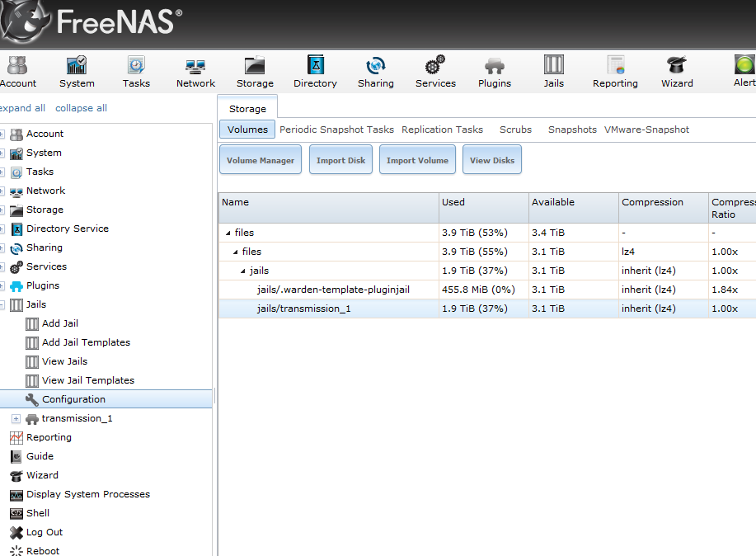Collapse the jails dataset row
Viewport: 756px width, 556px height.
(x=243, y=271)
